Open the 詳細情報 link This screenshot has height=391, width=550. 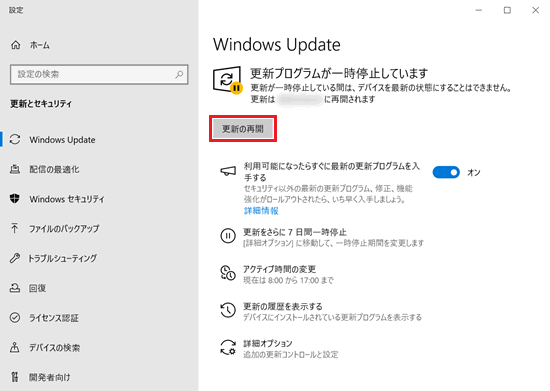[261, 210]
